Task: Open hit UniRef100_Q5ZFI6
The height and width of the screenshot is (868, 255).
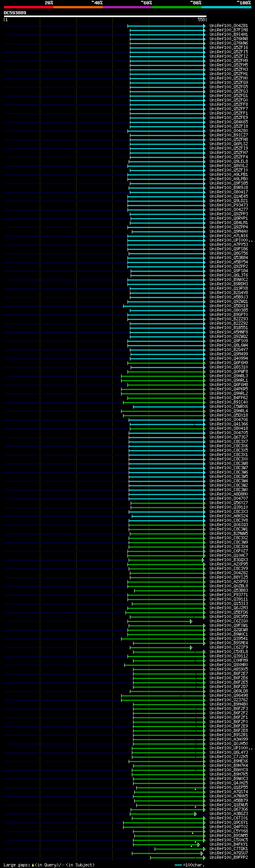Action: [229, 48]
